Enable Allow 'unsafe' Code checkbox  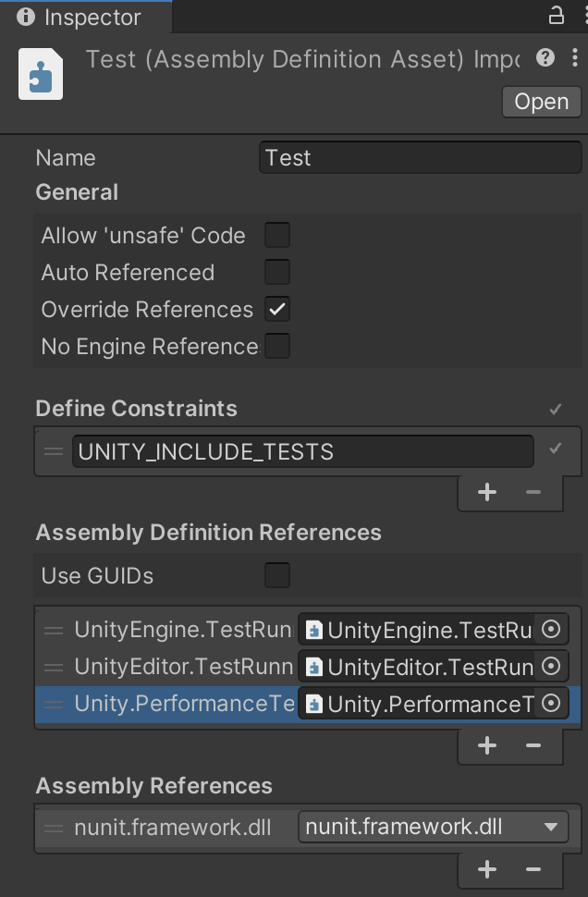277,236
